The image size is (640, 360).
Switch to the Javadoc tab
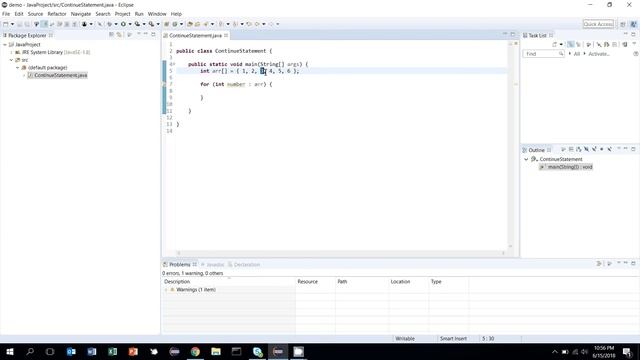[x=213, y=264]
